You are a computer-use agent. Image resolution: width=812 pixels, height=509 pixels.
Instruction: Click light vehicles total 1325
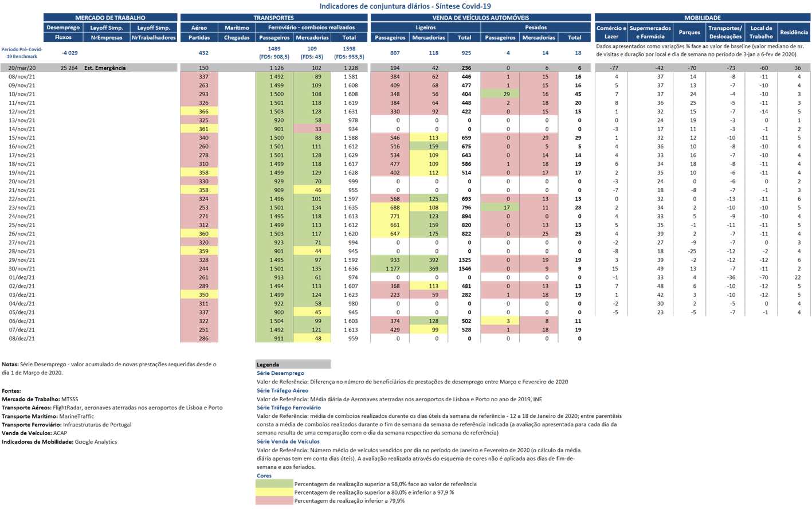(x=464, y=260)
